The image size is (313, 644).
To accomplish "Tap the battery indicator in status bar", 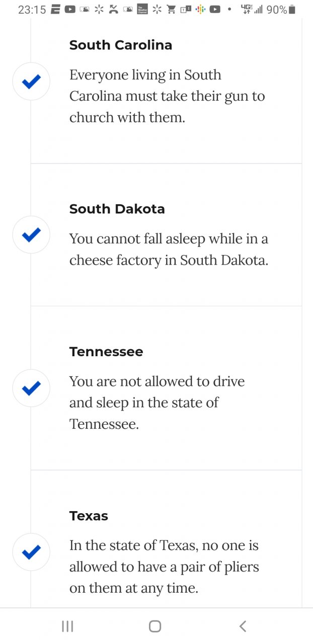I will [293, 9].
